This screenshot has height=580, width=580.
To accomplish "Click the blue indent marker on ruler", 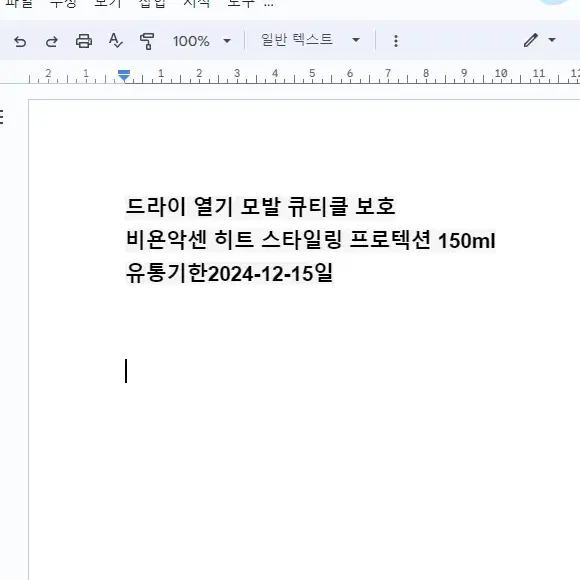I will [x=124, y=75].
